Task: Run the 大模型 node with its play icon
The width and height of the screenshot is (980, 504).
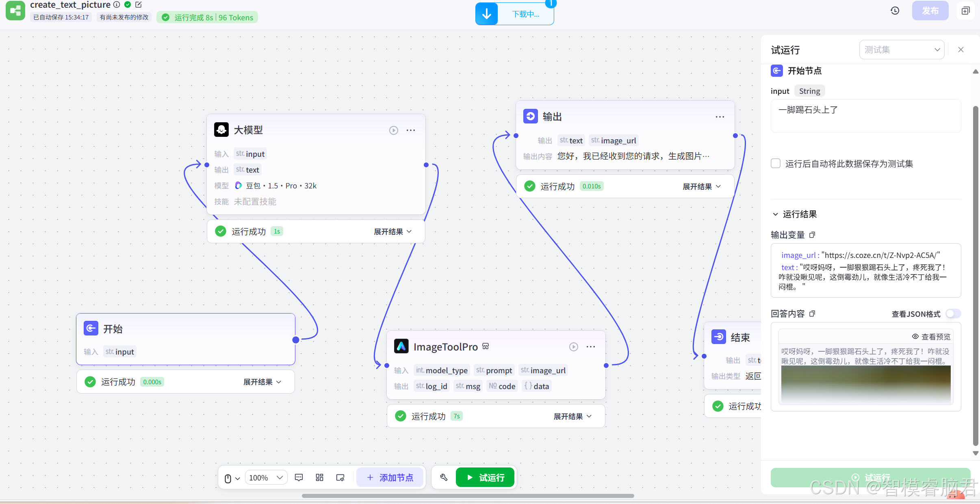Action: pyautogui.click(x=393, y=130)
